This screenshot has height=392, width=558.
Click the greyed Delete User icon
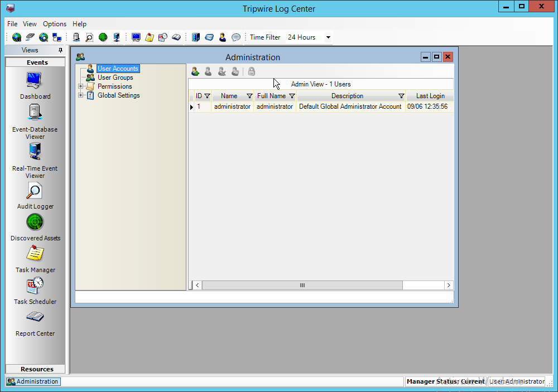222,71
